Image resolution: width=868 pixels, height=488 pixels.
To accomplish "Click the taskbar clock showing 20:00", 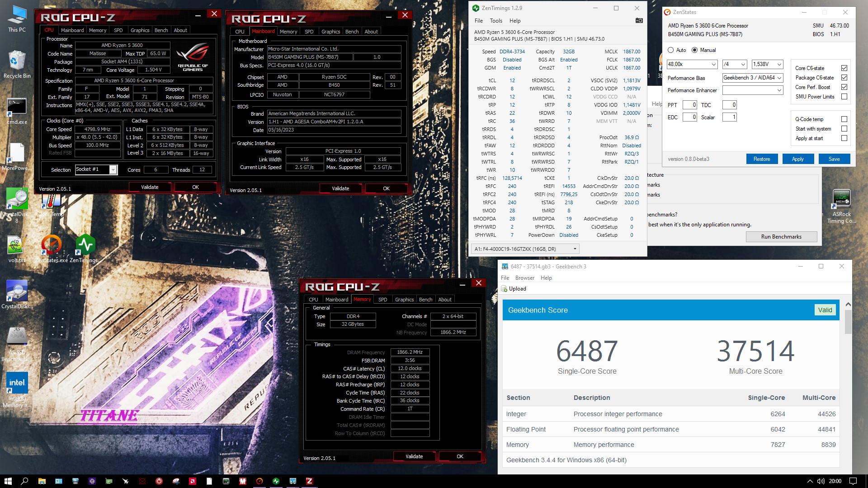I will (x=835, y=481).
